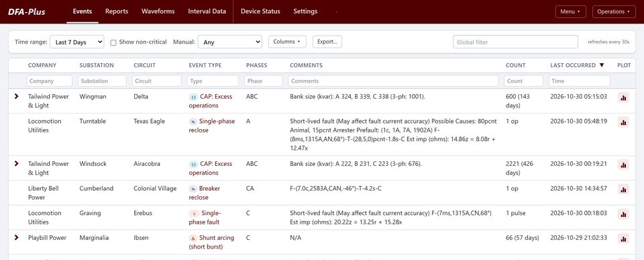644x260 pixels.
Task: Sort by Comments column header
Action: click(306, 65)
